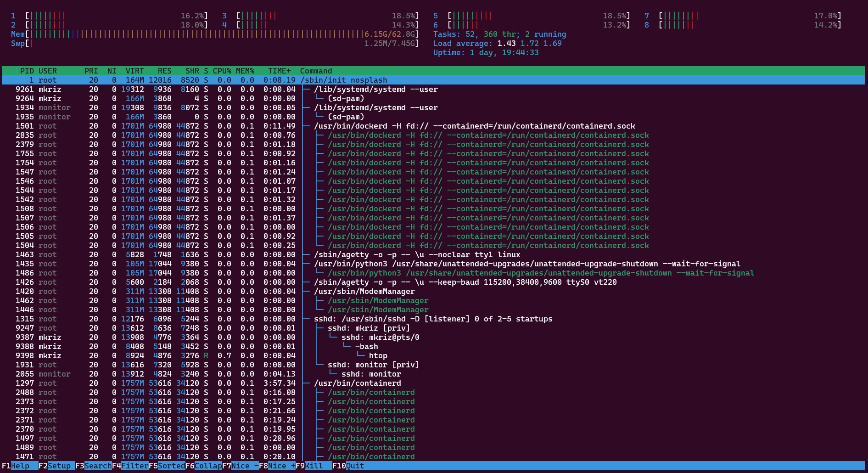The width and height of the screenshot is (868, 473).
Task: Select the /usr/bin/containerd parent process row
Action: pos(357,383)
